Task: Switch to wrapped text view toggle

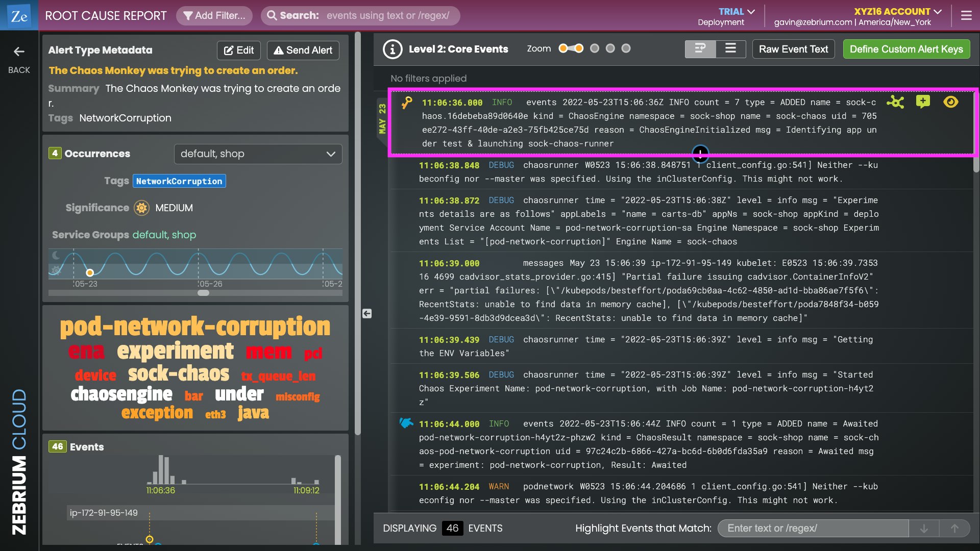Action: coord(700,49)
